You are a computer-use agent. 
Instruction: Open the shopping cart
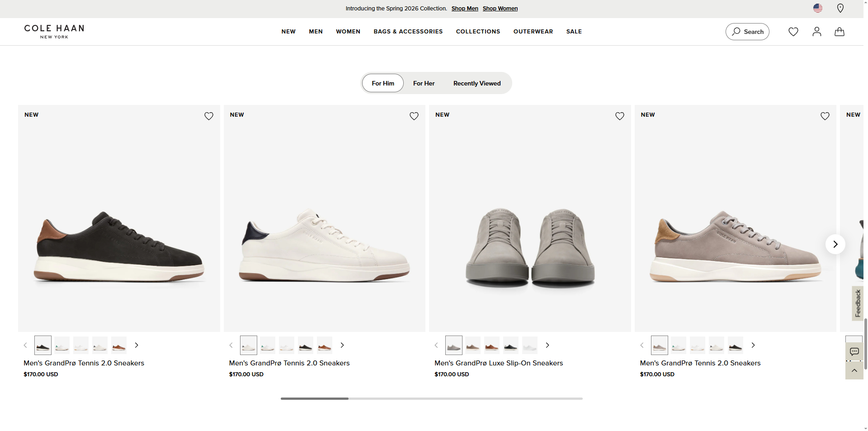pyautogui.click(x=839, y=32)
